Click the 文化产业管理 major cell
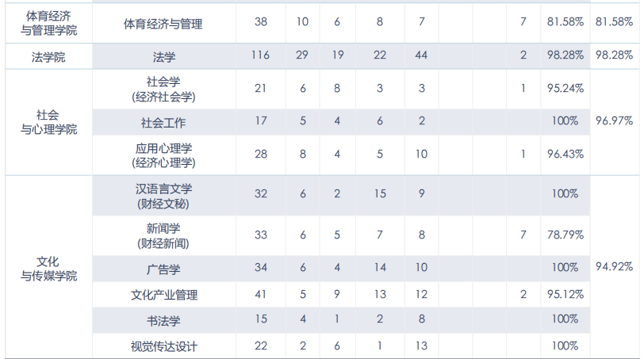This screenshot has width=644, height=359. [163, 295]
